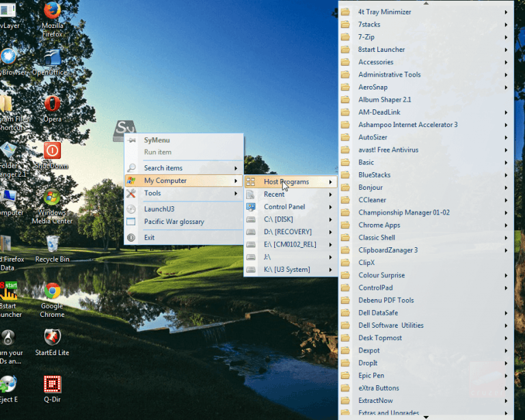The height and width of the screenshot is (420, 525).
Task: Open the Mozilla Firefox desktop icon
Action: (52, 12)
